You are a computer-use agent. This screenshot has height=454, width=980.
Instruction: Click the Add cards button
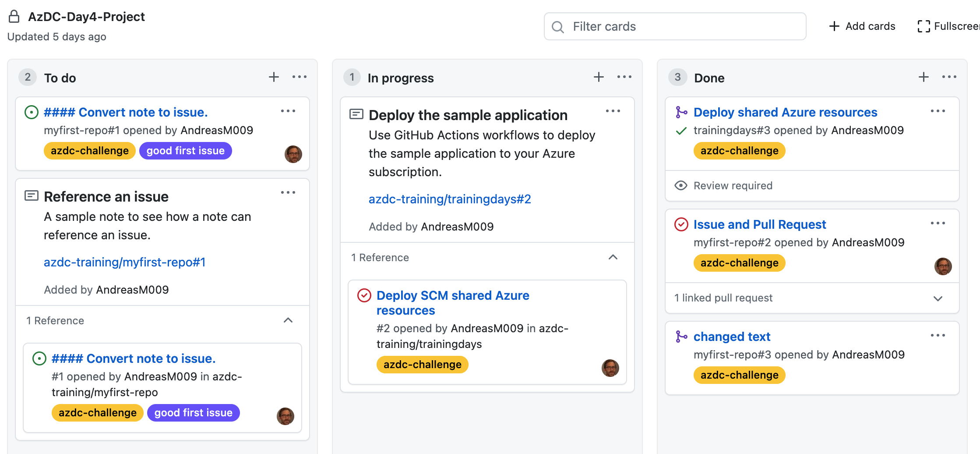[x=861, y=26]
